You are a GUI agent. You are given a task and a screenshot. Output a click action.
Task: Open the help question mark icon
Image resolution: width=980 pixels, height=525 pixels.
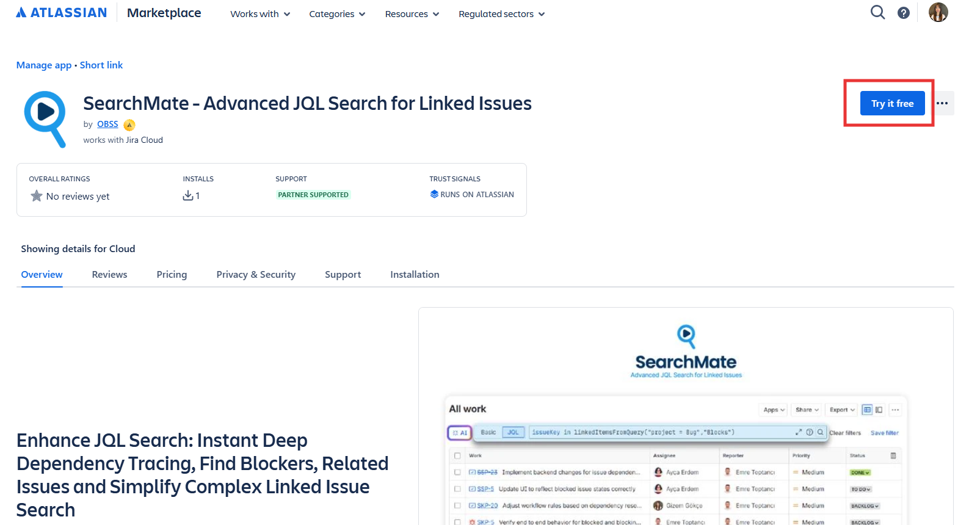(904, 13)
